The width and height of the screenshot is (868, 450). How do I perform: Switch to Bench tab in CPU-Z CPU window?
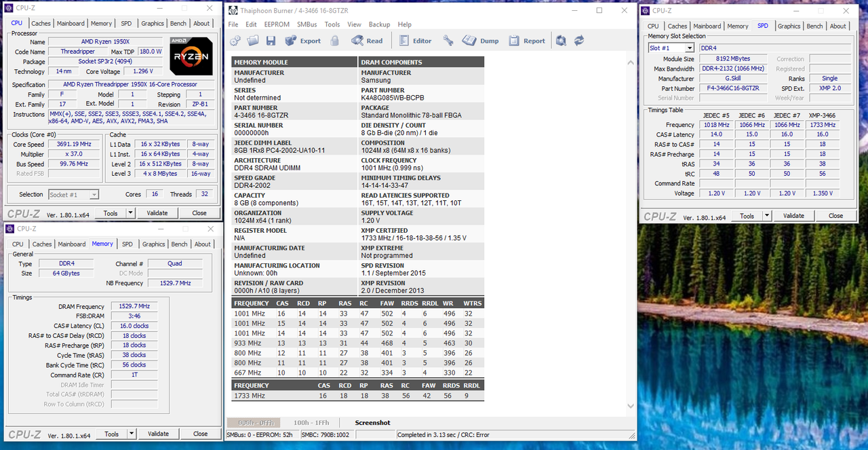(x=178, y=23)
